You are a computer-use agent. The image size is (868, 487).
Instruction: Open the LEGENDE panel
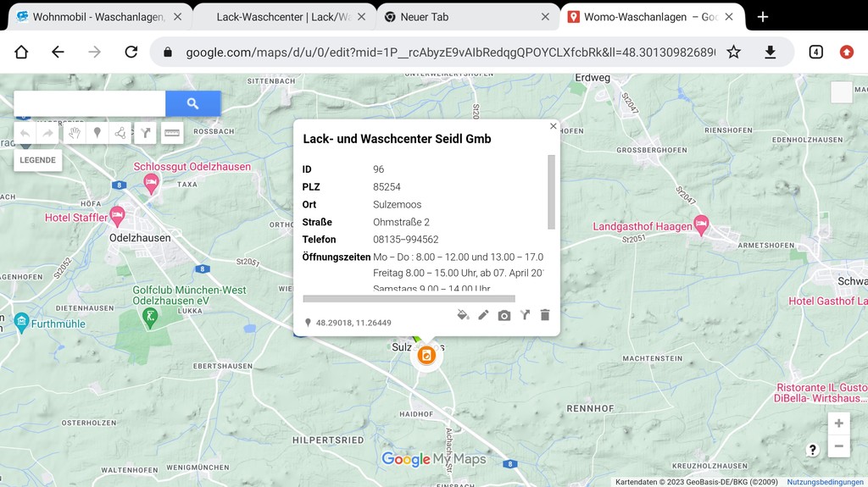pos(37,160)
